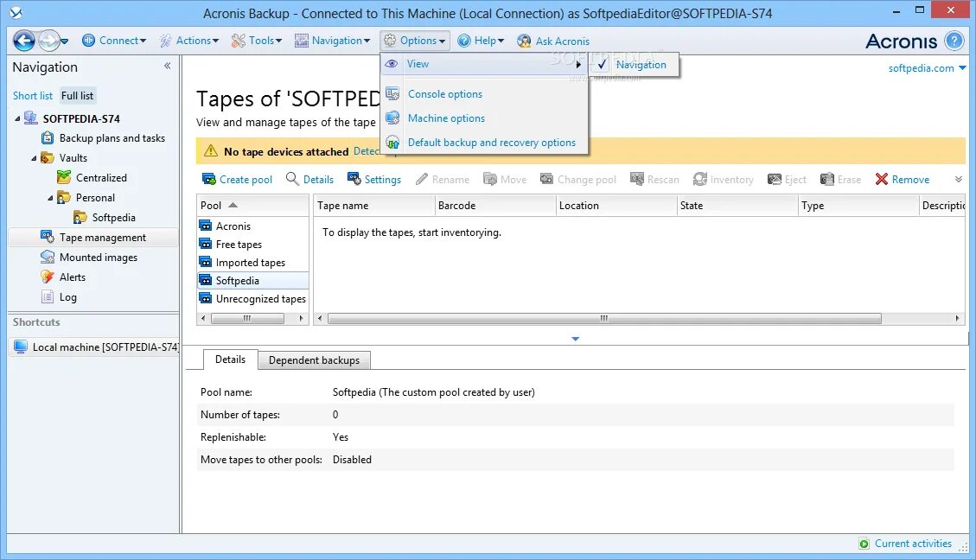Click the Personal vaults folder icon
The height and width of the screenshot is (560, 976).
coord(63,198)
